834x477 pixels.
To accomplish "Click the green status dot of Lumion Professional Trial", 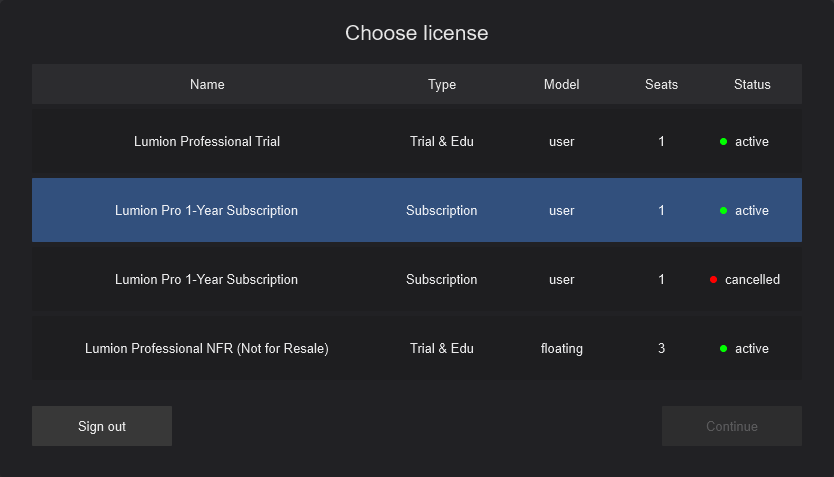I will pos(723,141).
